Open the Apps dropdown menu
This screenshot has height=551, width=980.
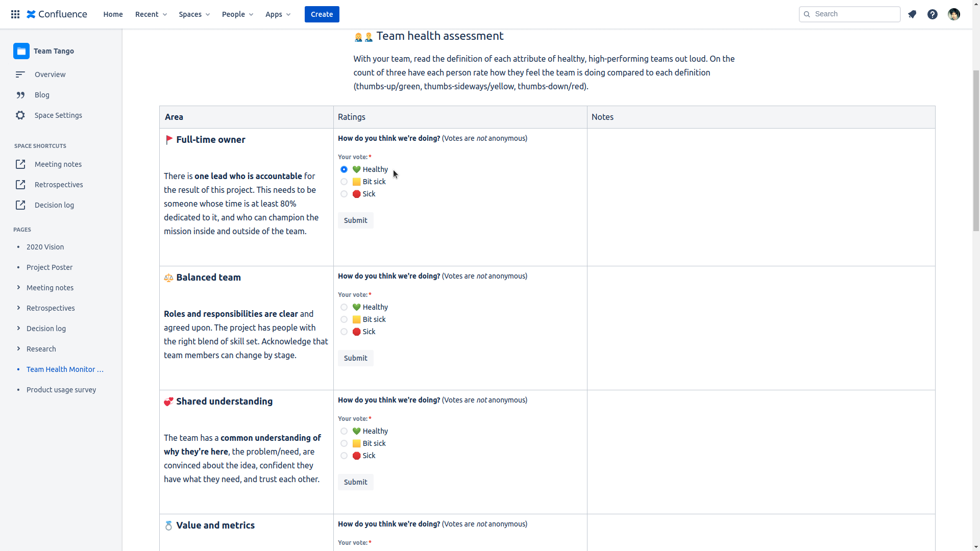pos(278,14)
